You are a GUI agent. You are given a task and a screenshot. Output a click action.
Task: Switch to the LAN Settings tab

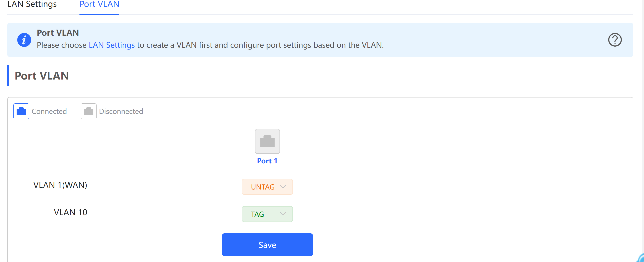coord(32,4)
